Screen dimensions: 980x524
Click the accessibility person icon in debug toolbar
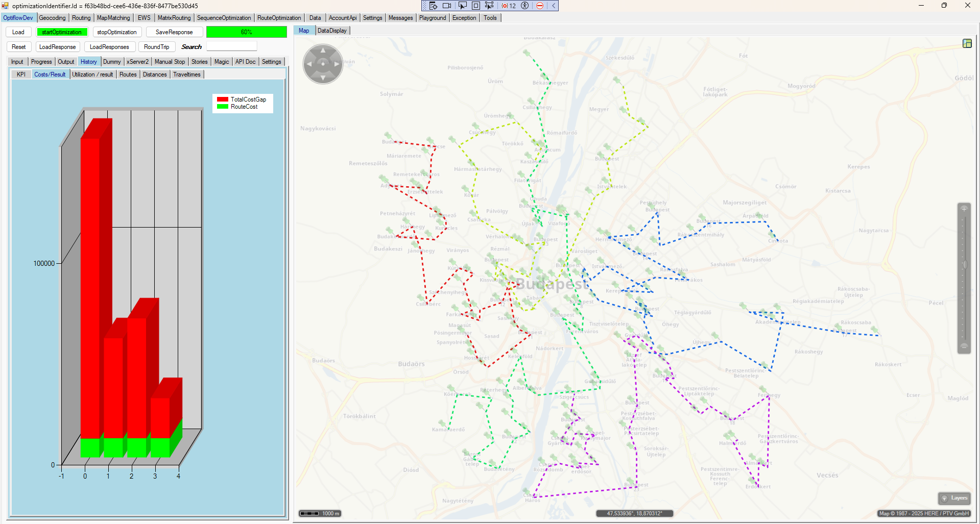pos(524,6)
